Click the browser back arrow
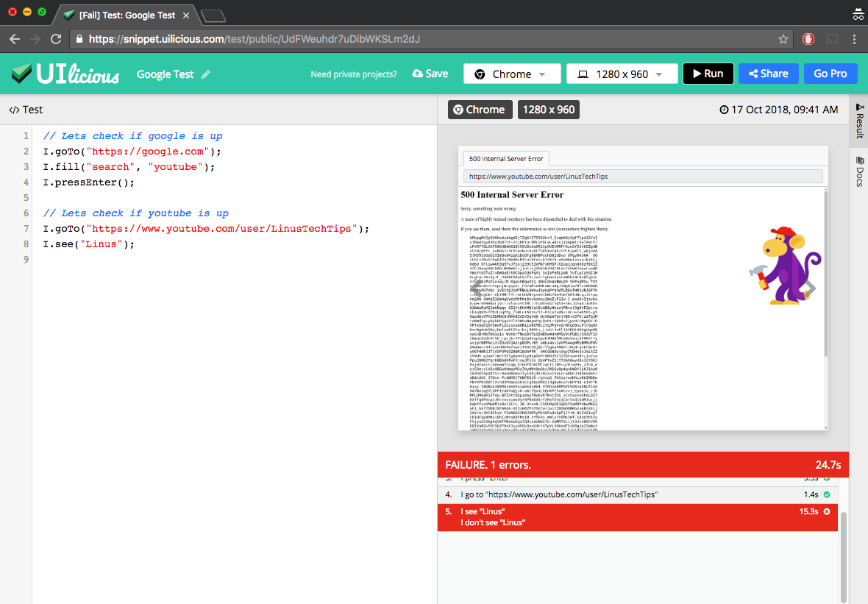The width and height of the screenshot is (868, 604). point(15,40)
